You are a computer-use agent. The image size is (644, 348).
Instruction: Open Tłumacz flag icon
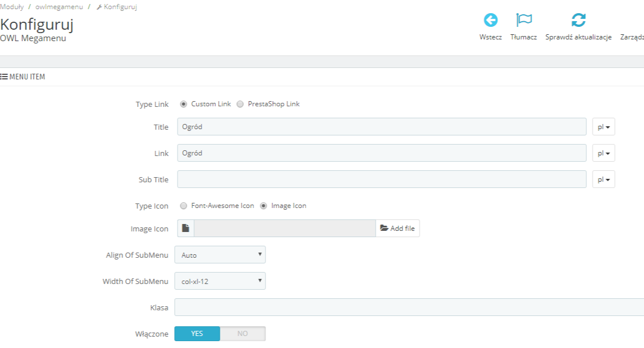[x=524, y=20]
